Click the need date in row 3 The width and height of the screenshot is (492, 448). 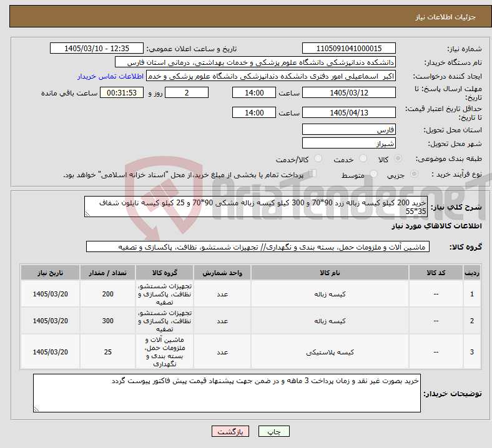pyautogui.click(x=50, y=352)
